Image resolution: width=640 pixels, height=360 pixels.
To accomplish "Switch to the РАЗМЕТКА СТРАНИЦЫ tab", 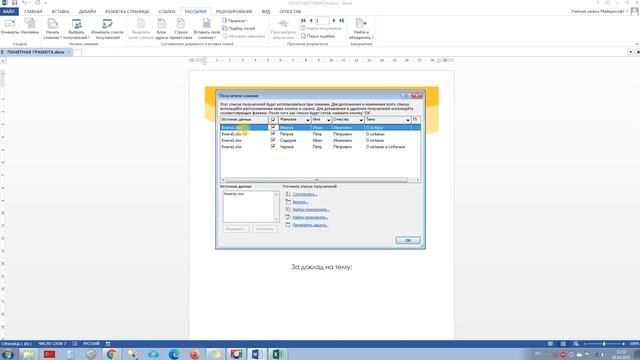I will coord(127,11).
